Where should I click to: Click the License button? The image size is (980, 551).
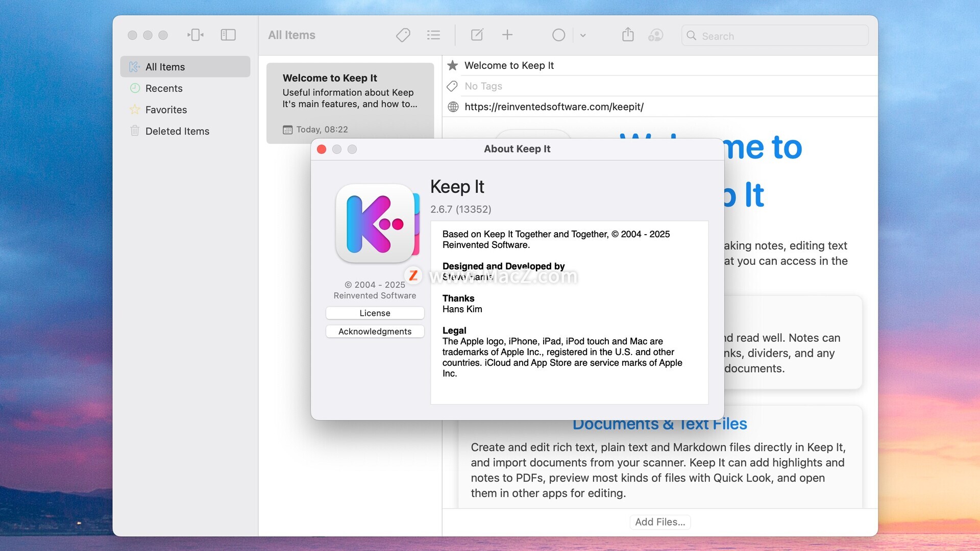point(375,313)
